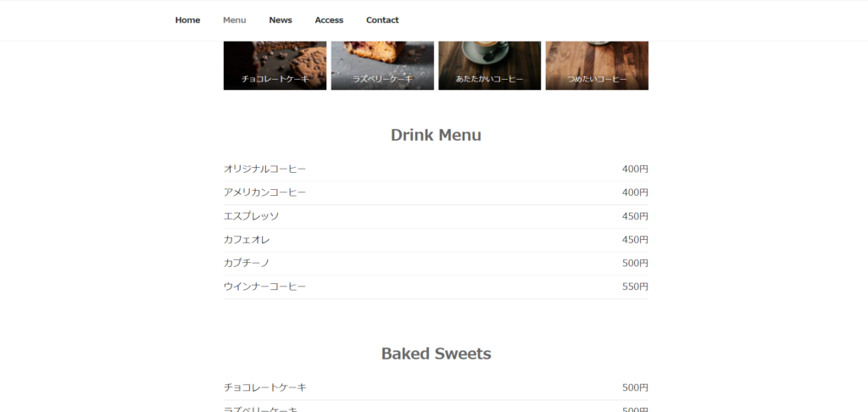Viewport: 868px width, 412px height.
Task: Click the アメリカンコーヒー menu item
Action: coord(264,192)
